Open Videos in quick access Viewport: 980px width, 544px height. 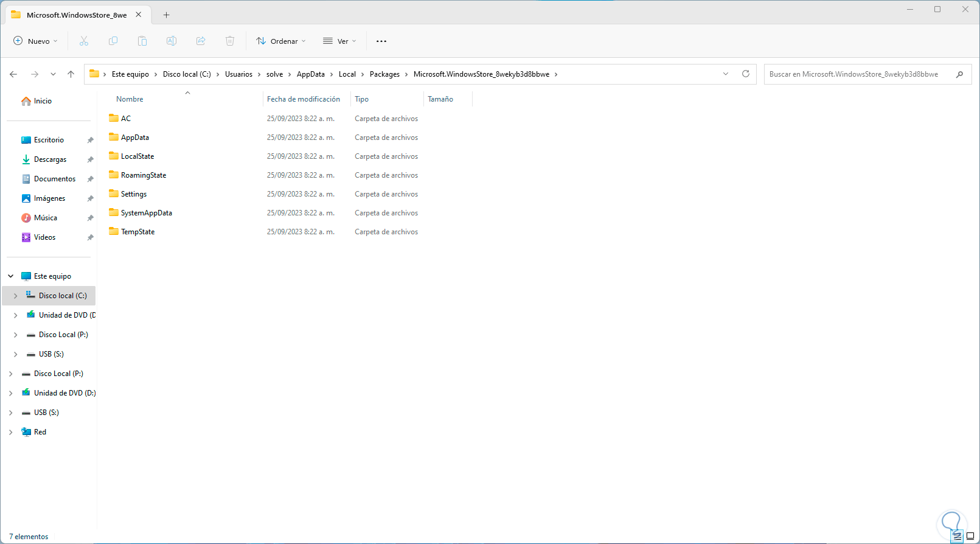pyautogui.click(x=44, y=237)
